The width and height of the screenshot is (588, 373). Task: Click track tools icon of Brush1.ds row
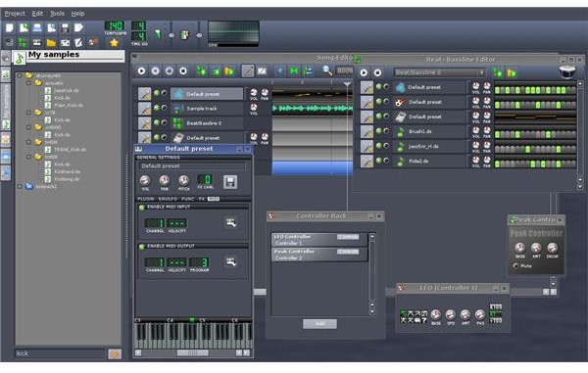point(367,131)
